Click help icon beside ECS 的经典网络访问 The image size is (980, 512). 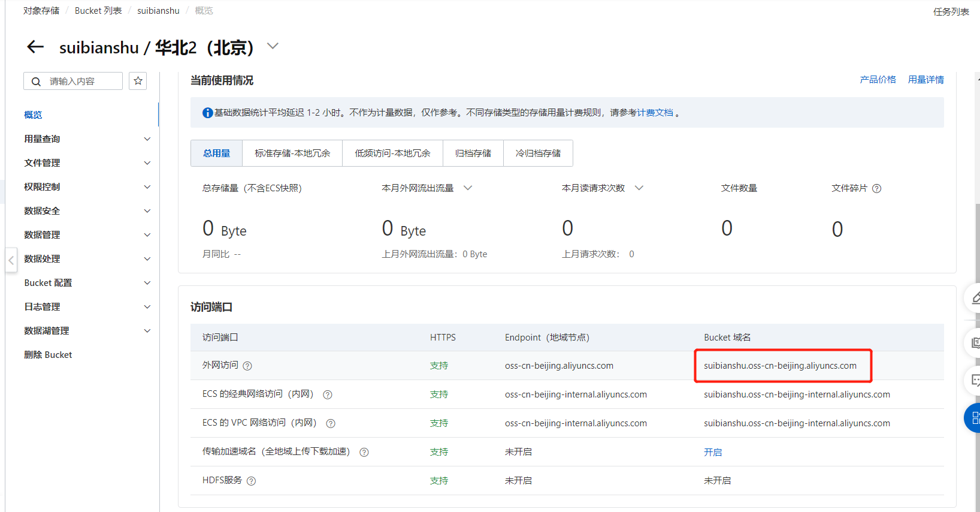(328, 394)
